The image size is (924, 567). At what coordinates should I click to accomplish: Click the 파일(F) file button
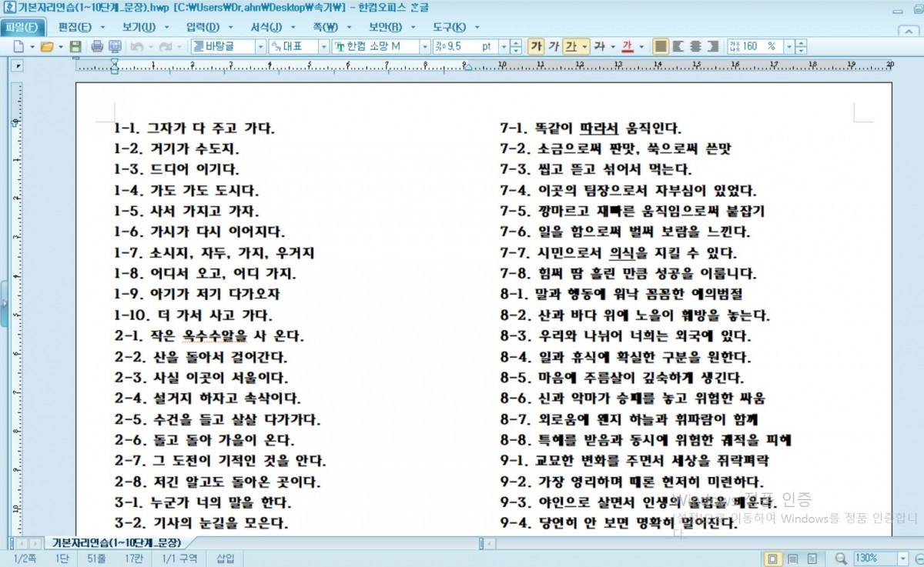[21, 28]
